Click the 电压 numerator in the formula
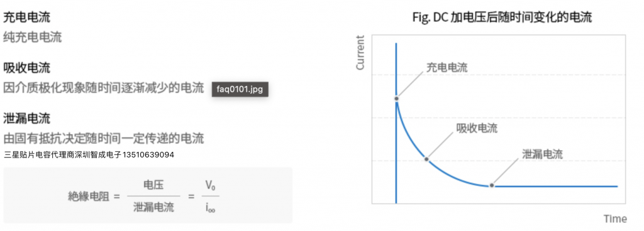Viewport: 644px width, 231px height. tap(153, 185)
